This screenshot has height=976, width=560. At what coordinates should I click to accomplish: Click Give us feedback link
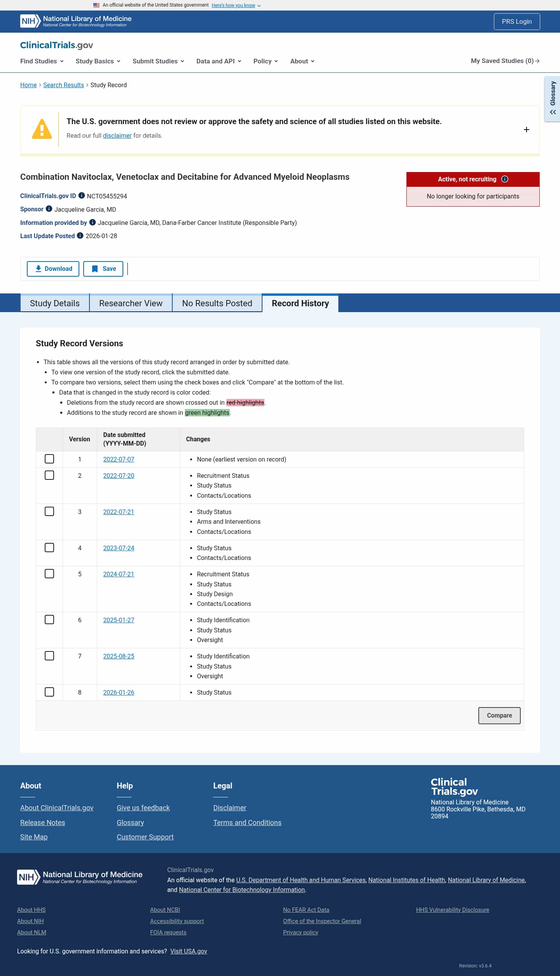coord(143,807)
